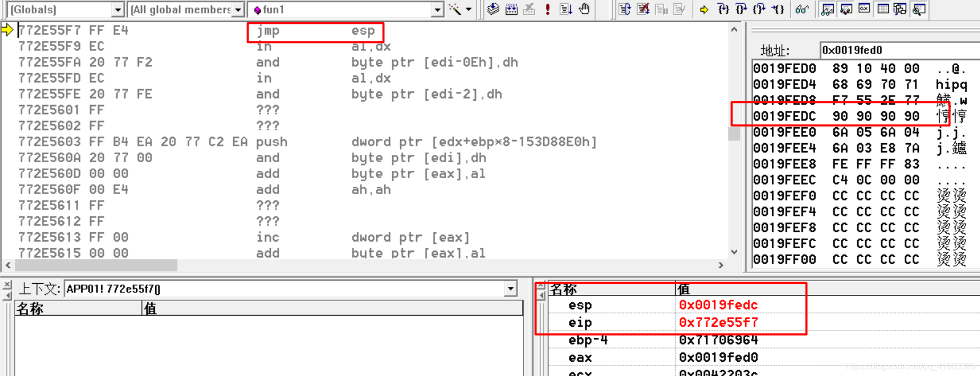The height and width of the screenshot is (376, 980).
Task: Toggle the Watch window icon
Action: (827, 9)
